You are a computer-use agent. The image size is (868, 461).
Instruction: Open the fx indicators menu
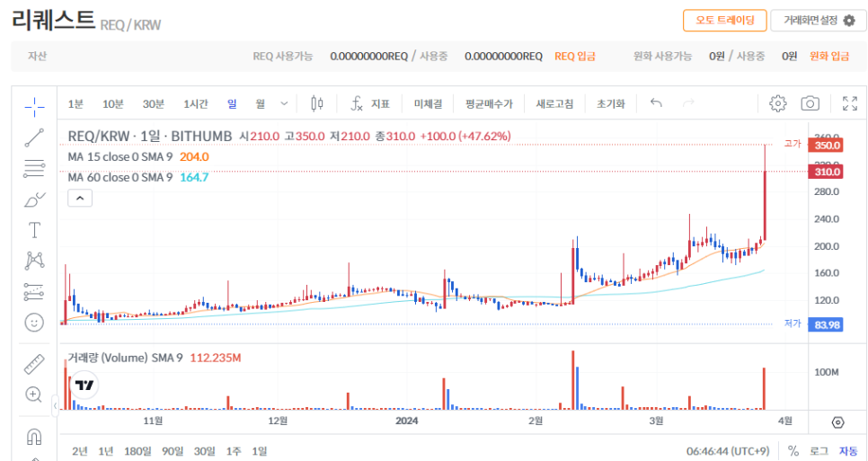click(370, 103)
